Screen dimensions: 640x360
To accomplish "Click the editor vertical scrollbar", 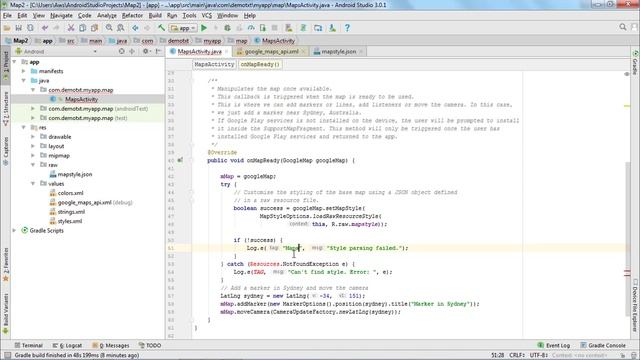I will [627, 239].
